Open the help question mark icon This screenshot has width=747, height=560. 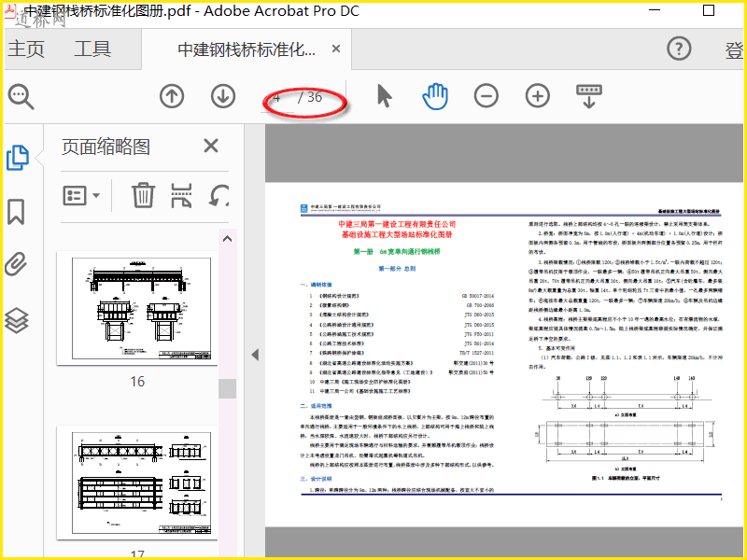(x=679, y=49)
